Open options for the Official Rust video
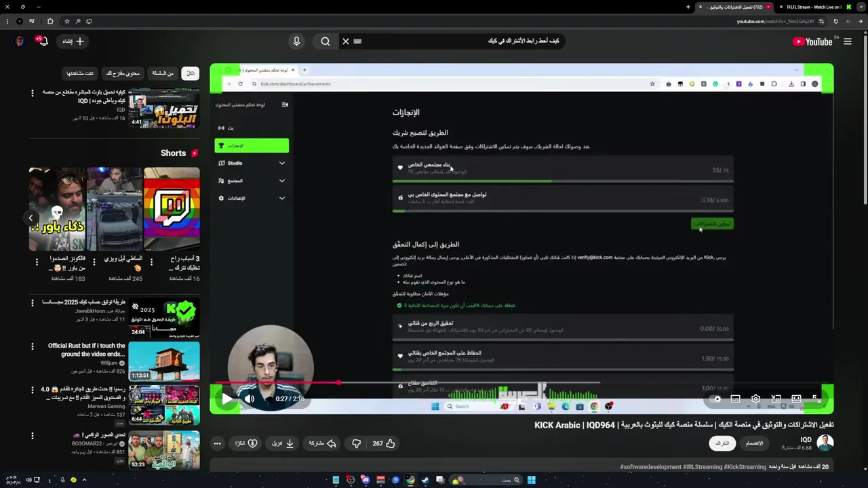Screen dimensions: 868x488 33,346
